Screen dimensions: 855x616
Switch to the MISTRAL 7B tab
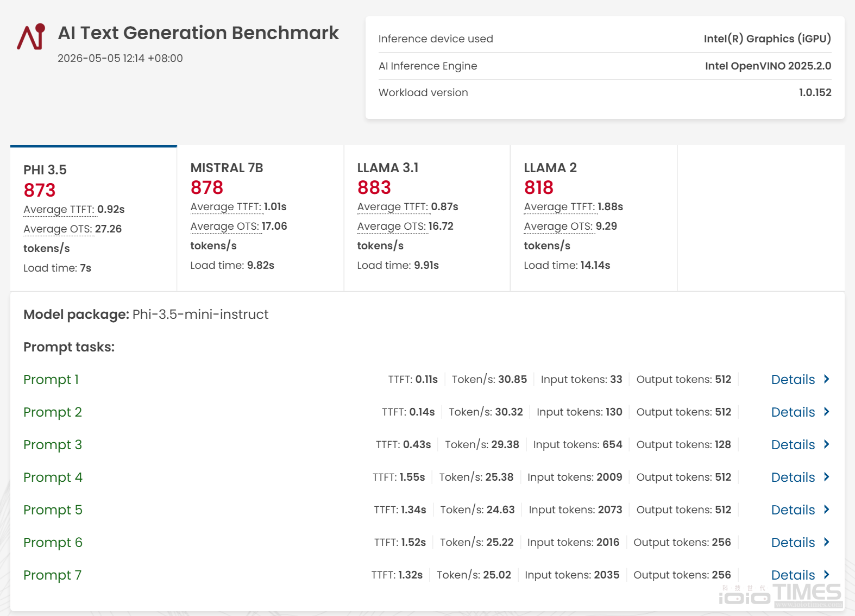click(x=260, y=218)
